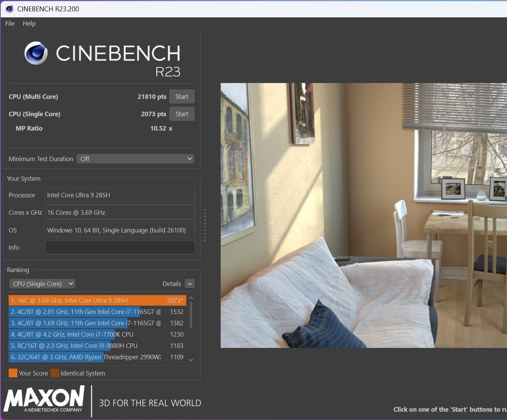Click the Cores x GHz field
The image size is (507, 420).
coord(120,212)
